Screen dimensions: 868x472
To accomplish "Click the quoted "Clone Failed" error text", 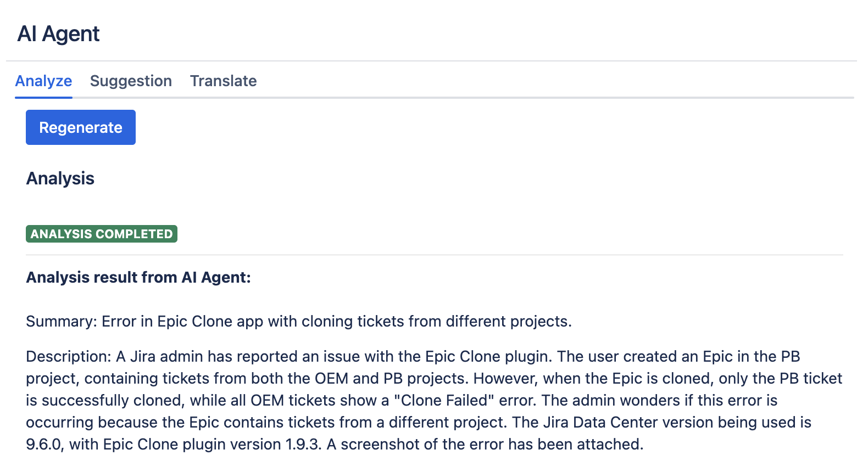I will click(444, 400).
